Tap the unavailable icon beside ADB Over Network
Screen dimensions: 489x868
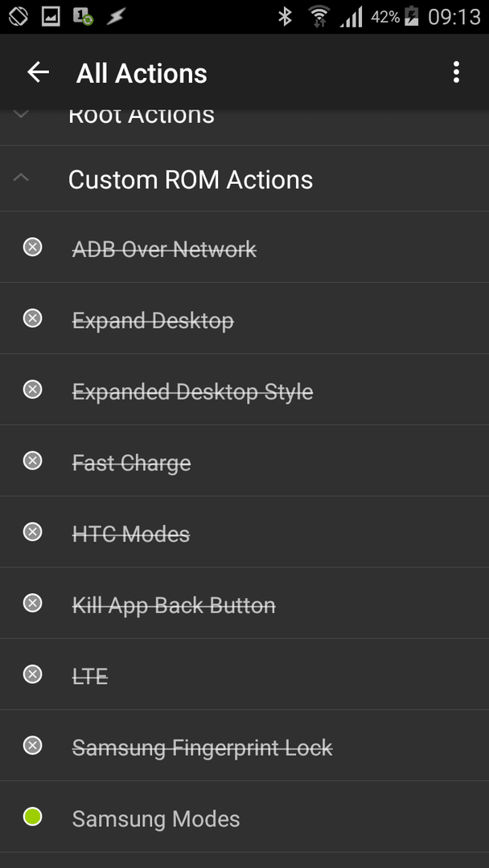pyautogui.click(x=33, y=247)
